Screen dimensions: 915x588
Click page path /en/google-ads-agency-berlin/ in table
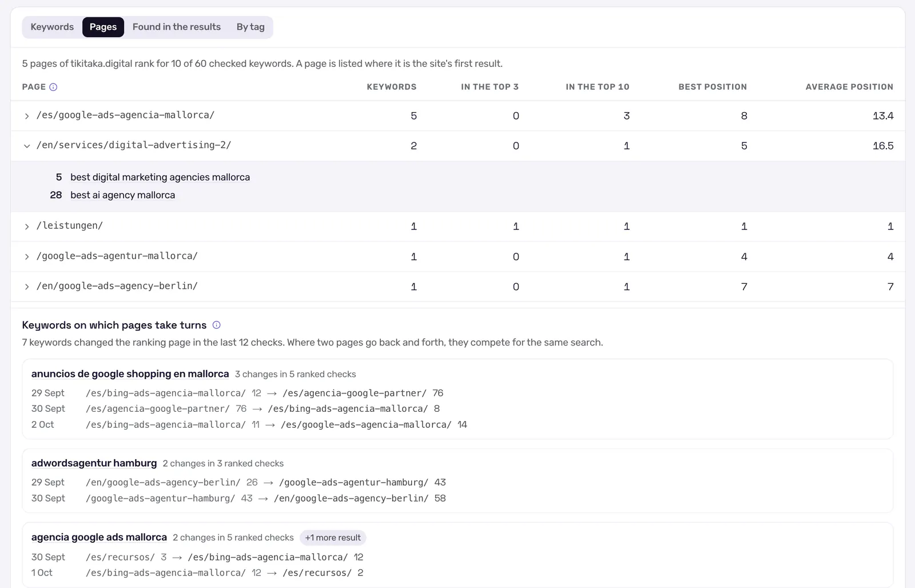(x=117, y=286)
